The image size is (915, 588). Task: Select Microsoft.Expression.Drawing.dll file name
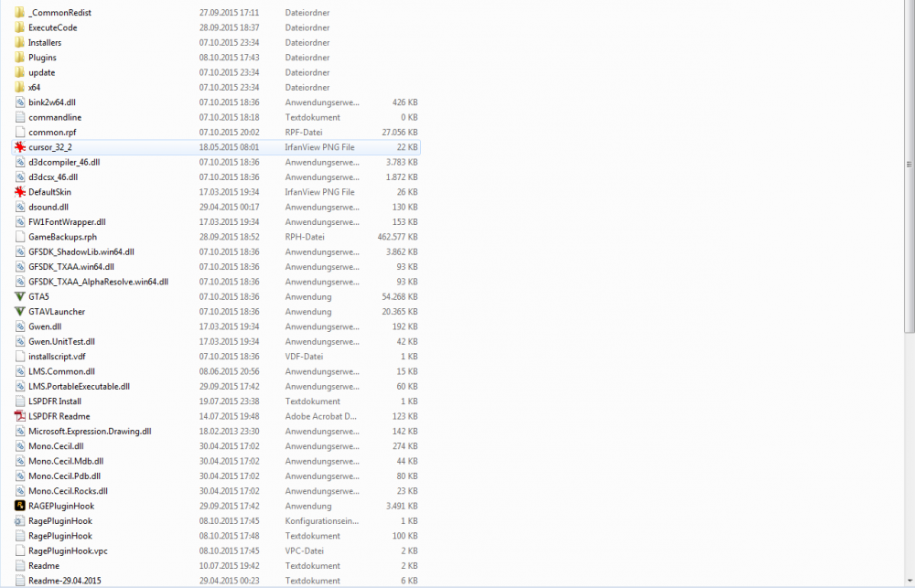coord(90,431)
